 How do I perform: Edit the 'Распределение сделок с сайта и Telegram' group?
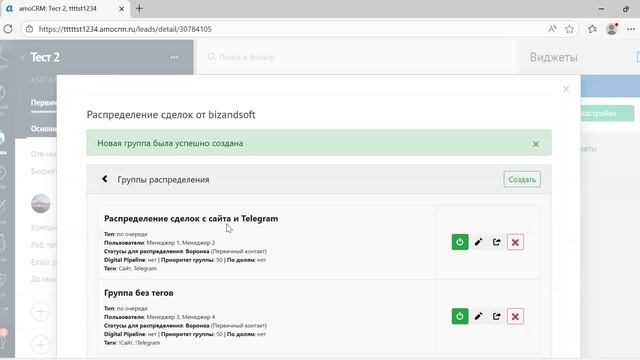click(x=478, y=242)
